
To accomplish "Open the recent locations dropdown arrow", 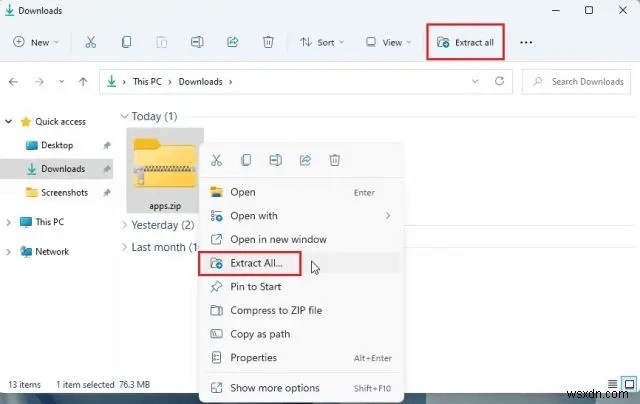I will click(x=61, y=82).
